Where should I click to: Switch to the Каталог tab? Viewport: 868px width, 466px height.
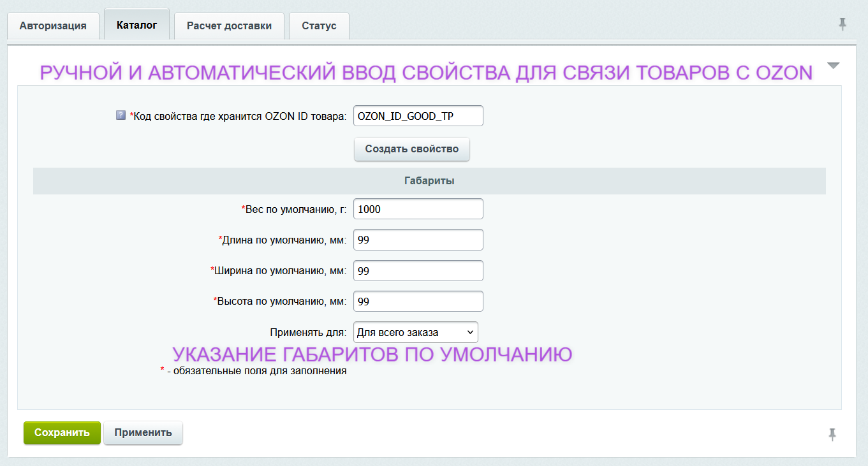tap(136, 25)
